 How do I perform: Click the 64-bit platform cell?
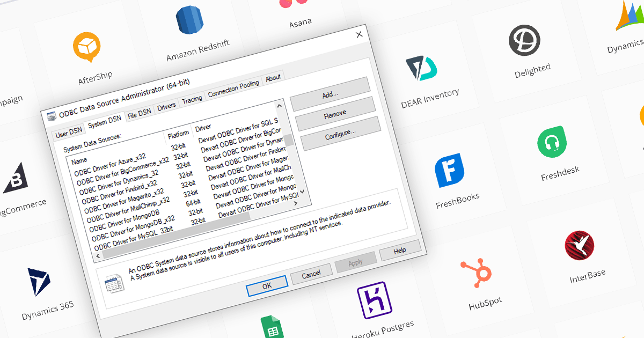click(193, 202)
